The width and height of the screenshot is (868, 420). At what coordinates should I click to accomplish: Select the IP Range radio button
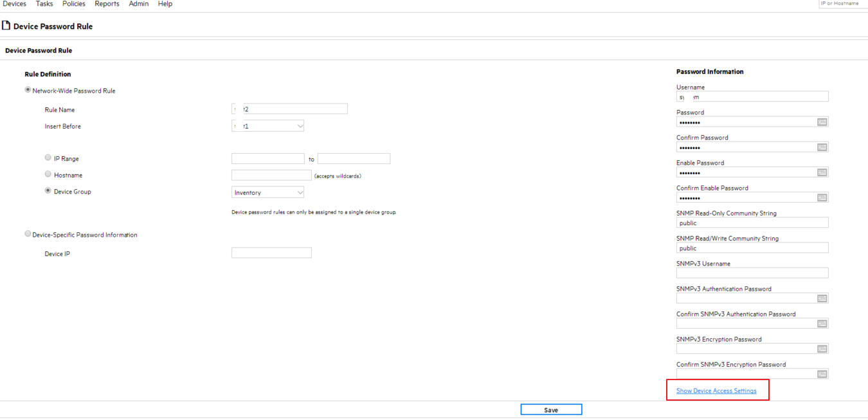tap(48, 158)
